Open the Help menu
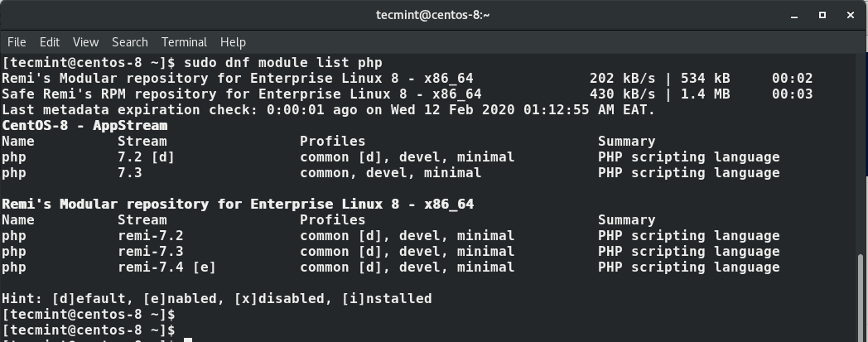Screen dimensions: 868x342 click(x=233, y=41)
